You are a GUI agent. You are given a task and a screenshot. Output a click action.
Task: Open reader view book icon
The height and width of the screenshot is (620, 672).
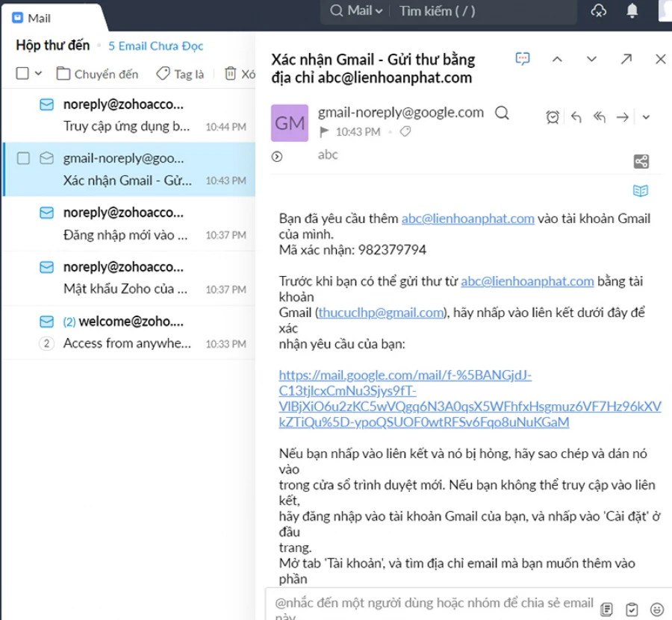click(641, 190)
